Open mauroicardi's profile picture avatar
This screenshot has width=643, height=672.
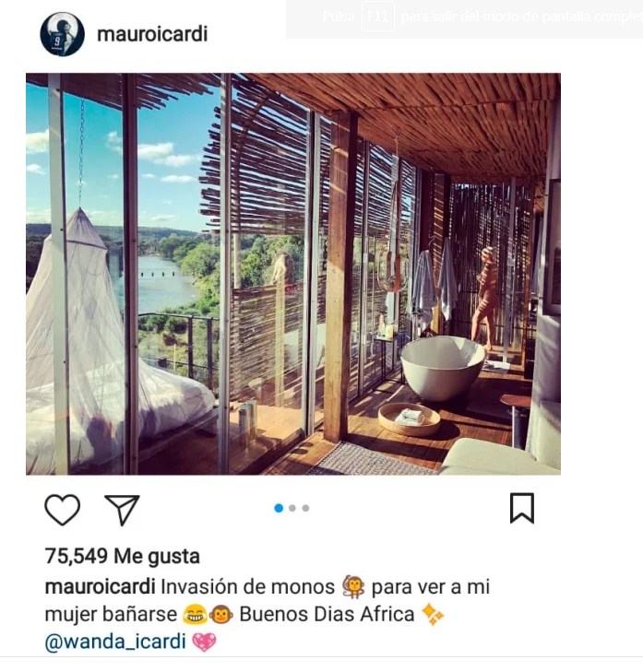[62, 34]
